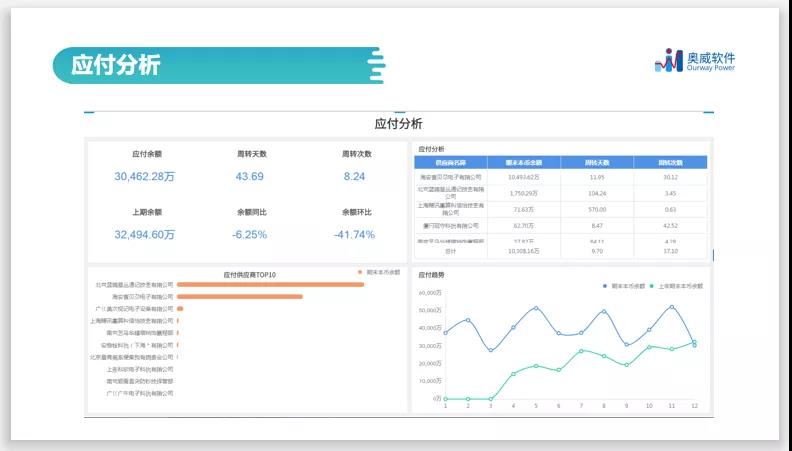Viewport: 792px width, 451px height.
Task: Click the table total row label 总计
Action: point(451,251)
